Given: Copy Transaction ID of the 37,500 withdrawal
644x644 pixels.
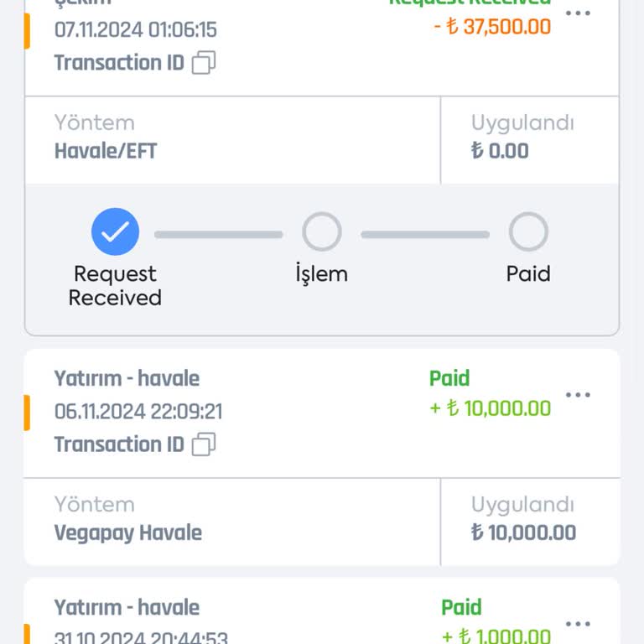Looking at the screenshot, I should 204,63.
